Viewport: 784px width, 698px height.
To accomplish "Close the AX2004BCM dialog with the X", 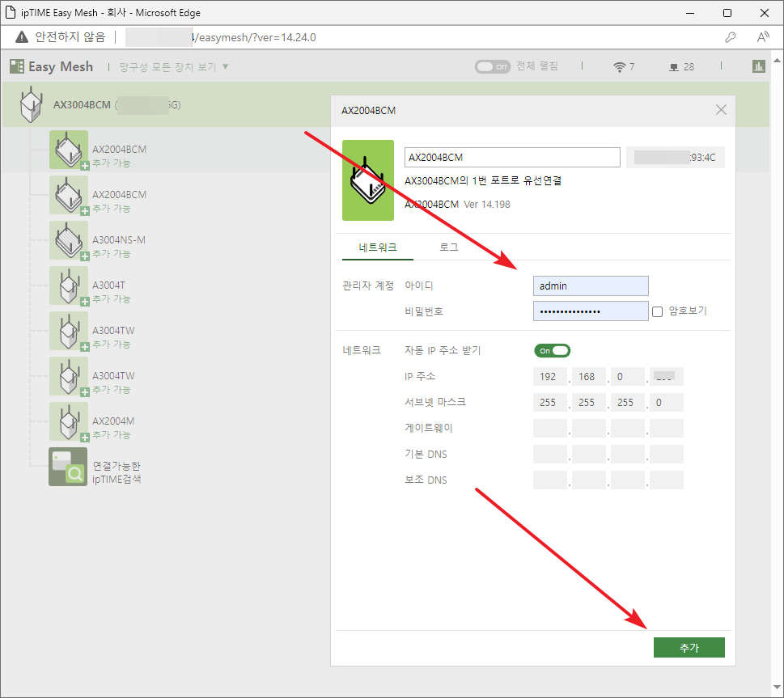I will 721,110.
